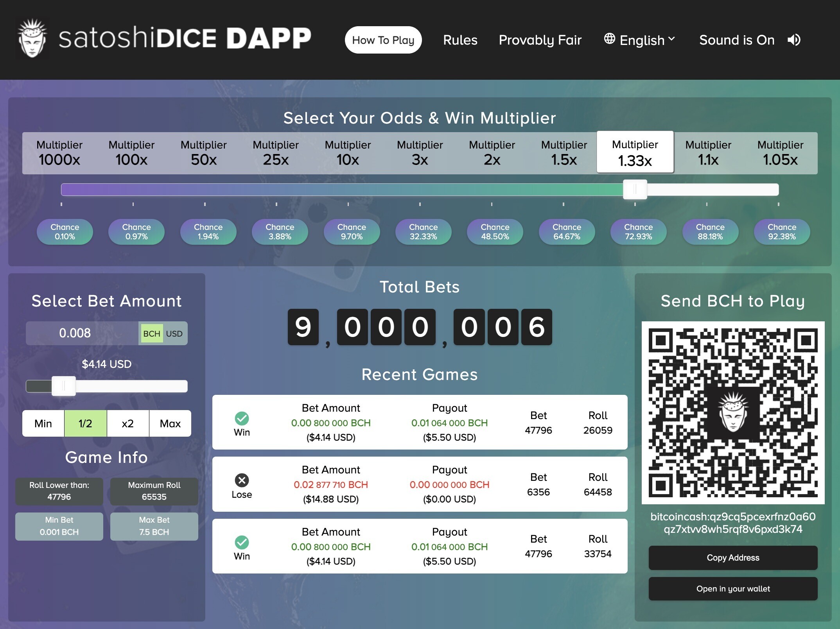Click the bet amount field showing 0.008
The image size is (840, 629).
click(x=82, y=333)
